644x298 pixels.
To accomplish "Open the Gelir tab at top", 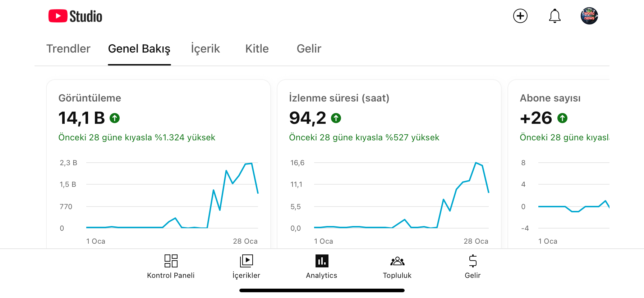I will click(x=309, y=49).
